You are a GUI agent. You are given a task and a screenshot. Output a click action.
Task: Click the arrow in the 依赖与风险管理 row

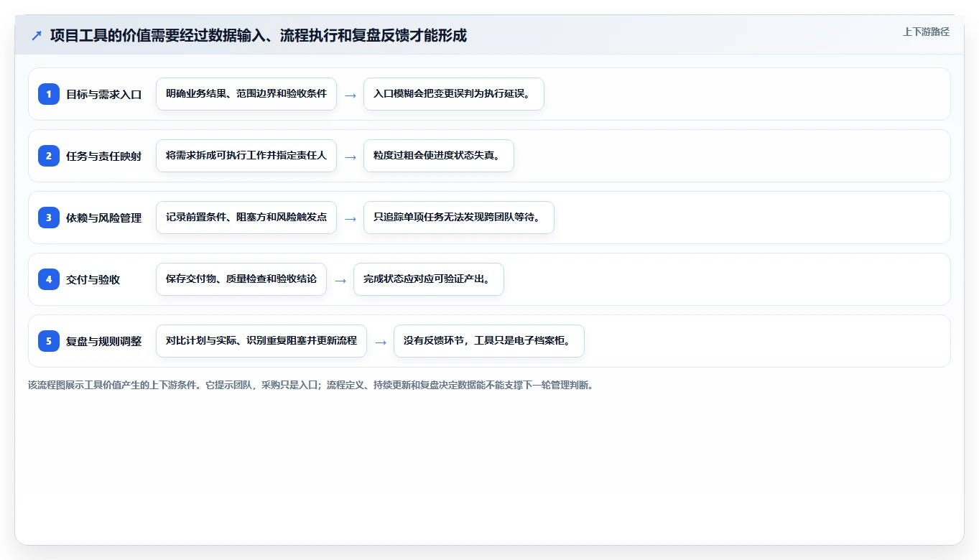[351, 219]
